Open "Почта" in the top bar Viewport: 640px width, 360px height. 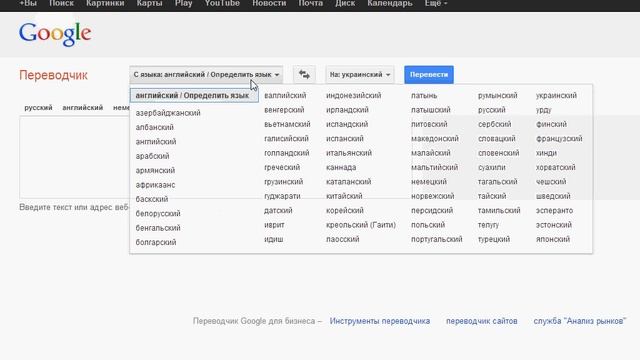click(x=310, y=4)
